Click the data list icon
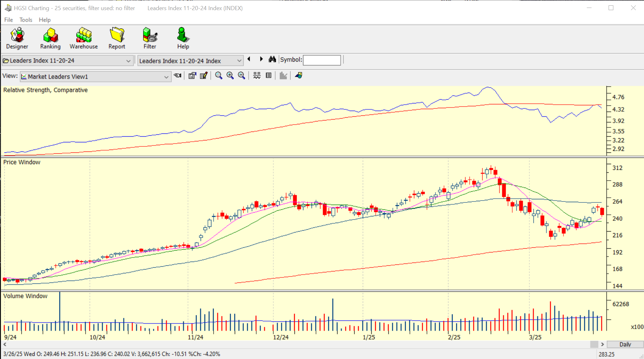This screenshot has height=359, width=644. 269,76
